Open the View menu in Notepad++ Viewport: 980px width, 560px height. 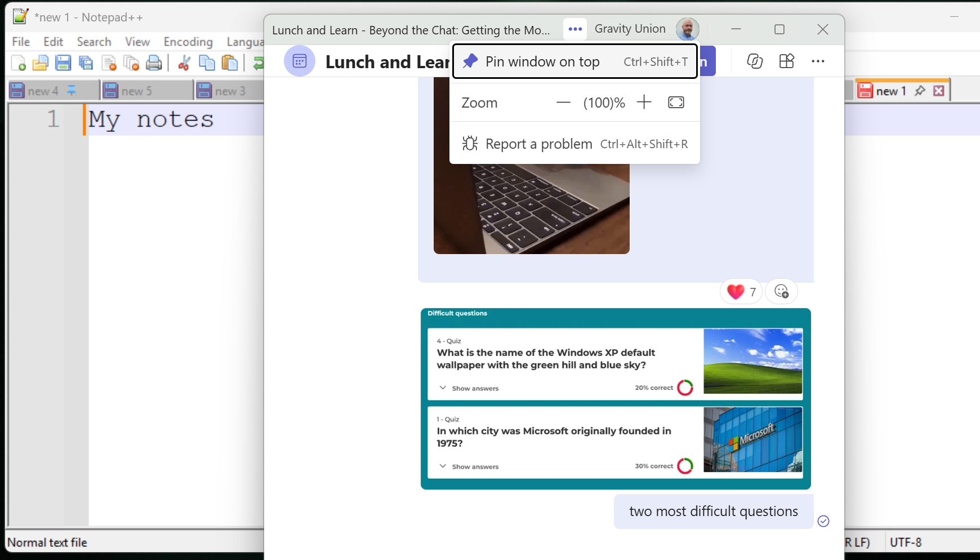click(137, 42)
